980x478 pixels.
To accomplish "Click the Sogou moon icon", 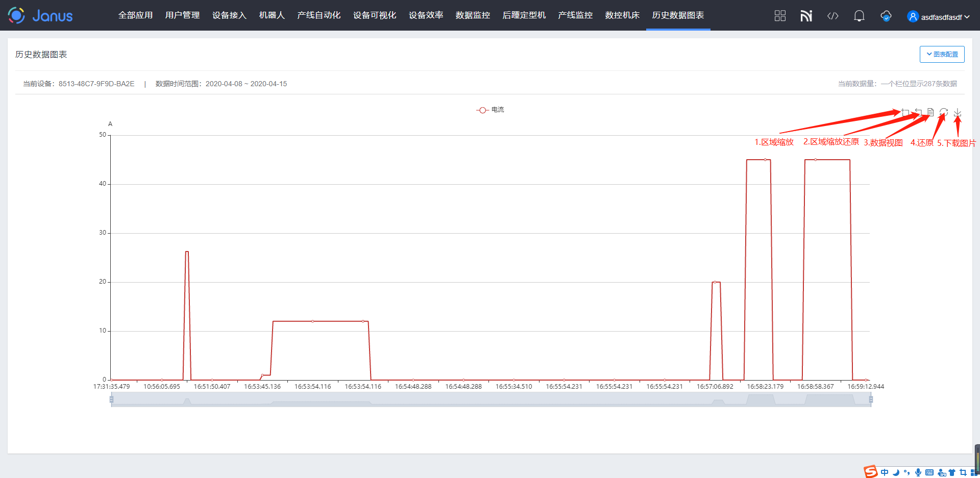I will [x=896, y=472].
